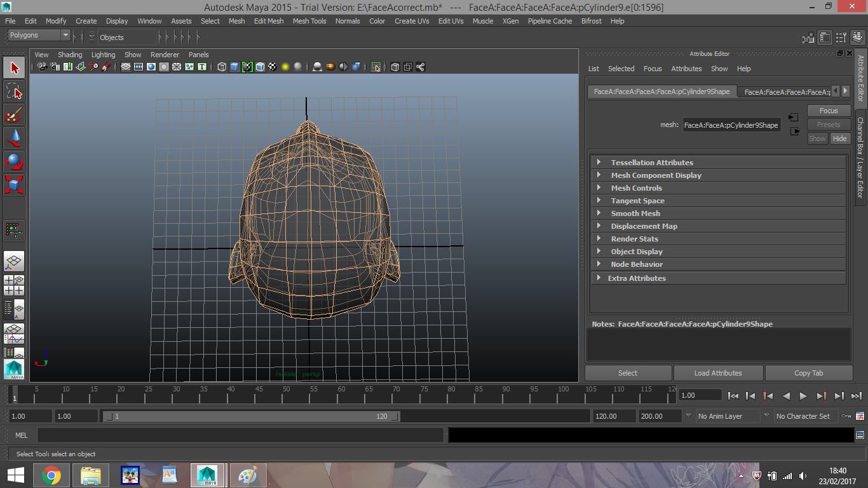Switch to single perspective view layout
868x488 pixels.
[x=14, y=261]
